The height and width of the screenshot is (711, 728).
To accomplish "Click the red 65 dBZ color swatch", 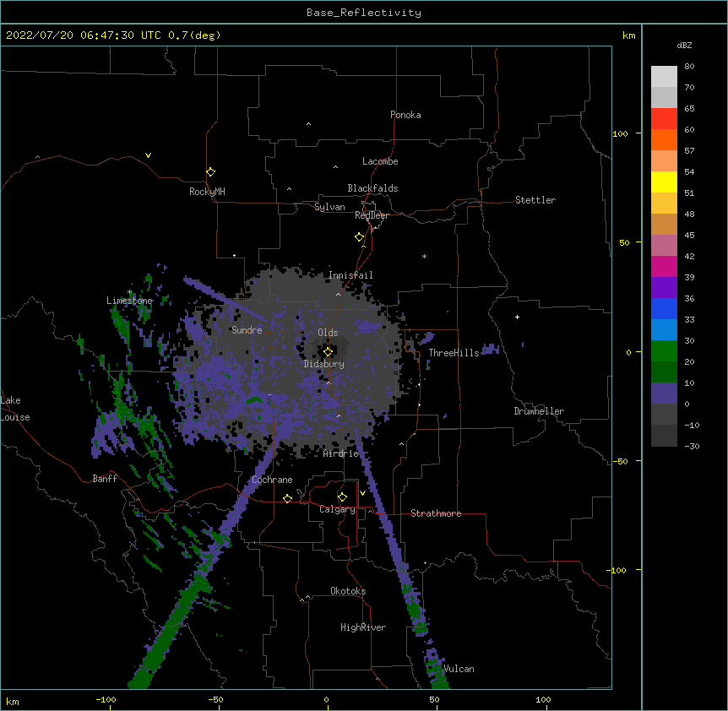I will [664, 119].
